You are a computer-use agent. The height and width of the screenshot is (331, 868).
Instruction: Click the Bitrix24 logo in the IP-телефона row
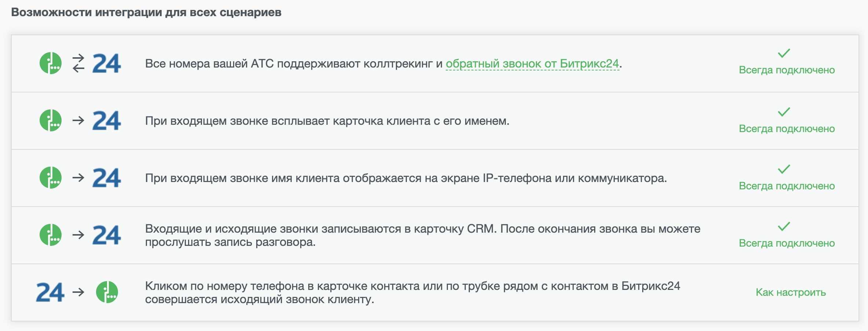(x=106, y=178)
